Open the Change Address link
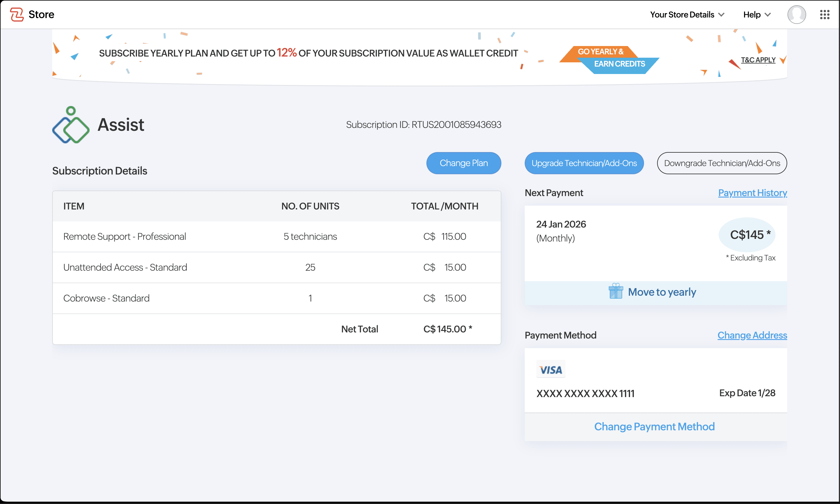The height and width of the screenshot is (504, 840). (x=752, y=335)
